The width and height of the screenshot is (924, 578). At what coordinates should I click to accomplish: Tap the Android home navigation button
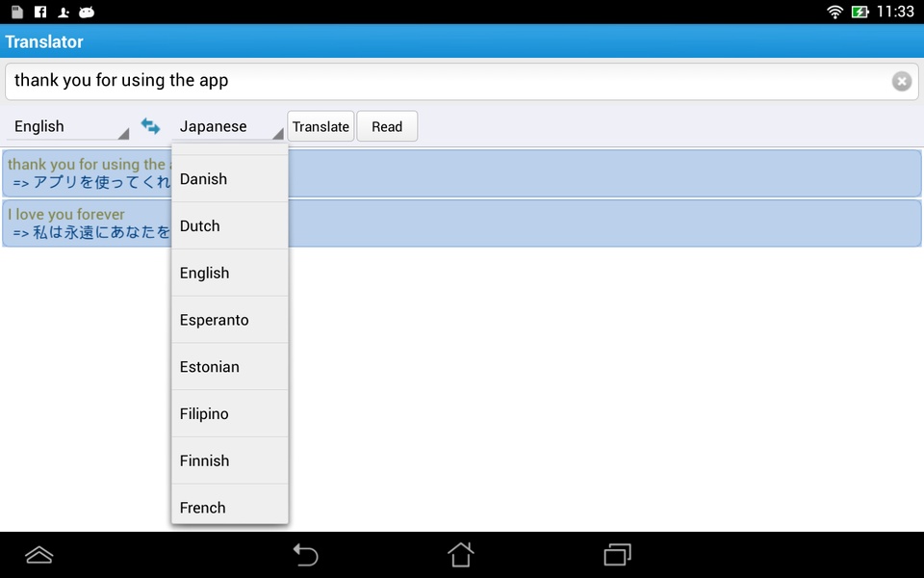point(461,555)
